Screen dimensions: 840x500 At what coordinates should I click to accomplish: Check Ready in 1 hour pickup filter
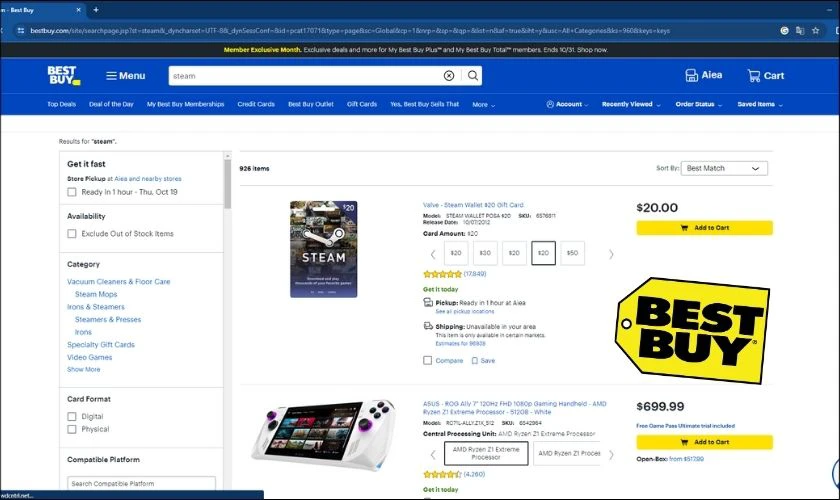(72, 192)
